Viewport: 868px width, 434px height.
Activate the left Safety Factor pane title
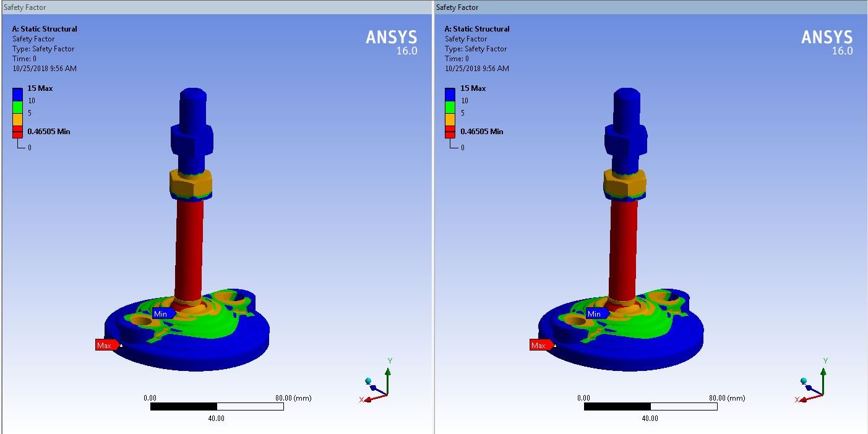point(25,7)
